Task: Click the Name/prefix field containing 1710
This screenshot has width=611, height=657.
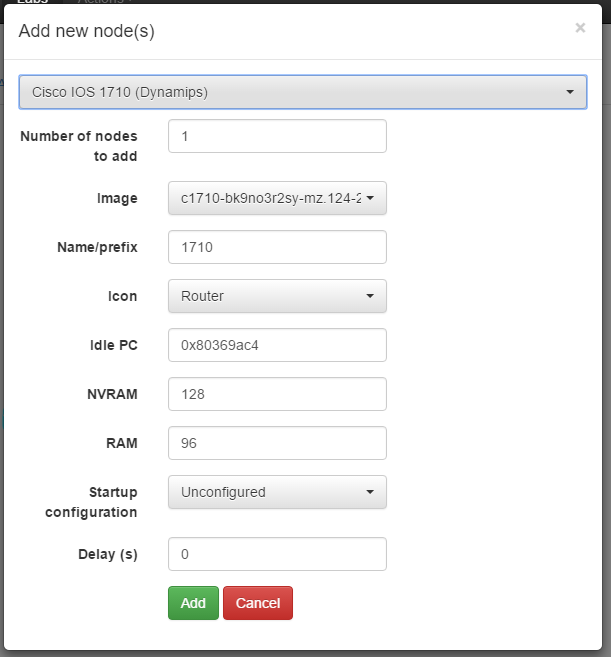Action: 277,247
